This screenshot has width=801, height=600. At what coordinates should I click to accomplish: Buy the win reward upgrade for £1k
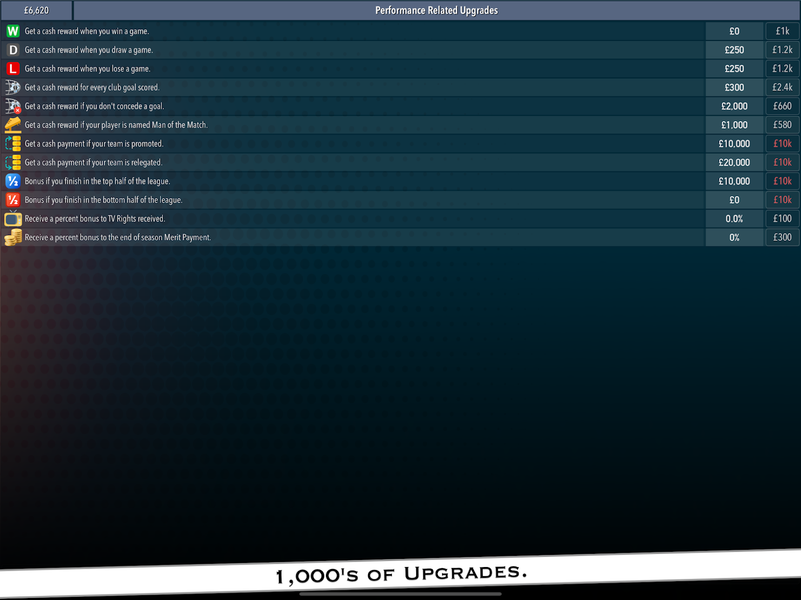(782, 31)
